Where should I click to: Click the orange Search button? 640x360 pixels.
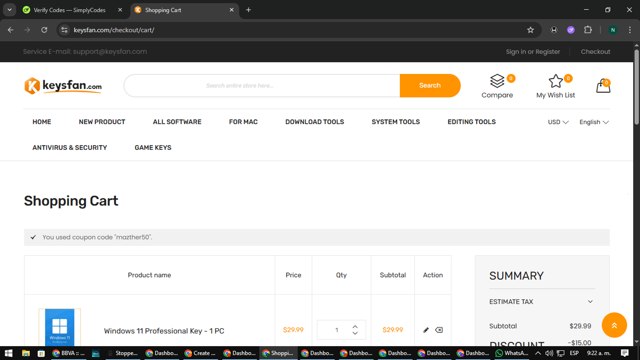pyautogui.click(x=430, y=85)
